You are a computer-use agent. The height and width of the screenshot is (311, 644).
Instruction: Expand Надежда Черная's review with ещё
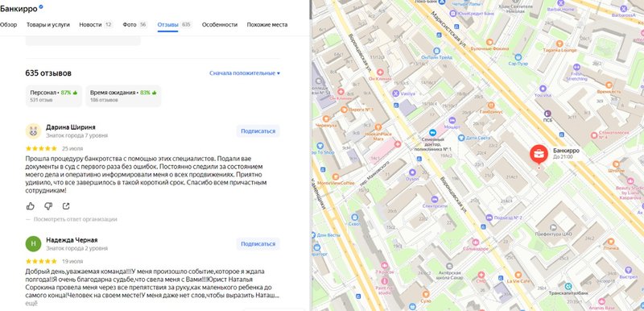(x=31, y=303)
